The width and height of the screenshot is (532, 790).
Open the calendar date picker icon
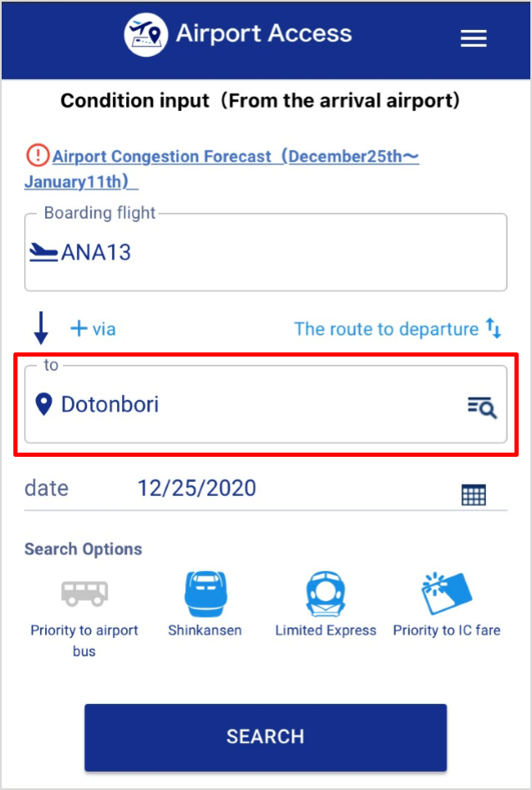click(474, 494)
